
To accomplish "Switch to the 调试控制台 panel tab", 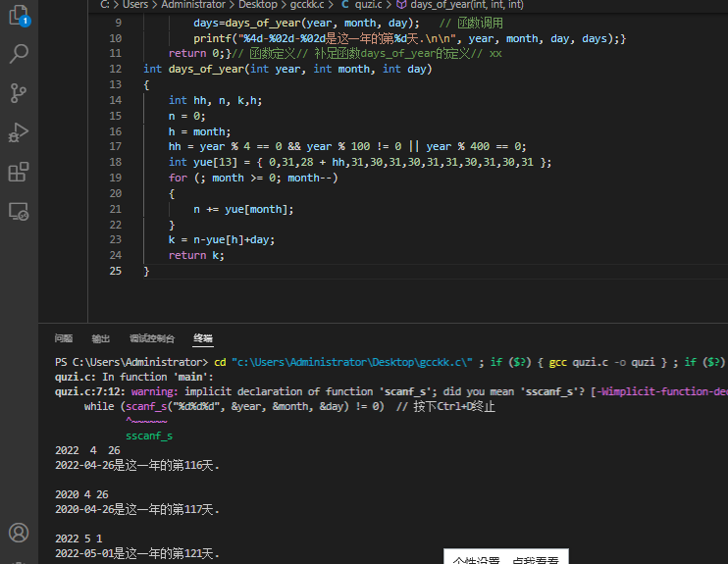I will (152, 338).
